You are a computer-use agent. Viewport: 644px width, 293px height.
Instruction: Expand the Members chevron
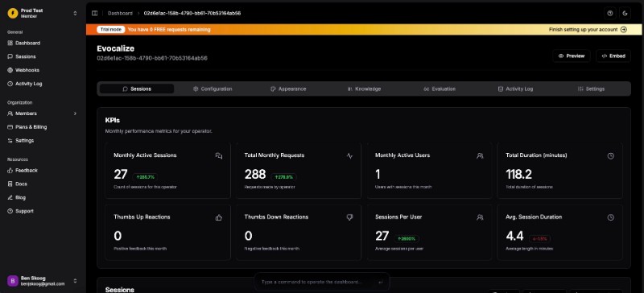[75, 113]
